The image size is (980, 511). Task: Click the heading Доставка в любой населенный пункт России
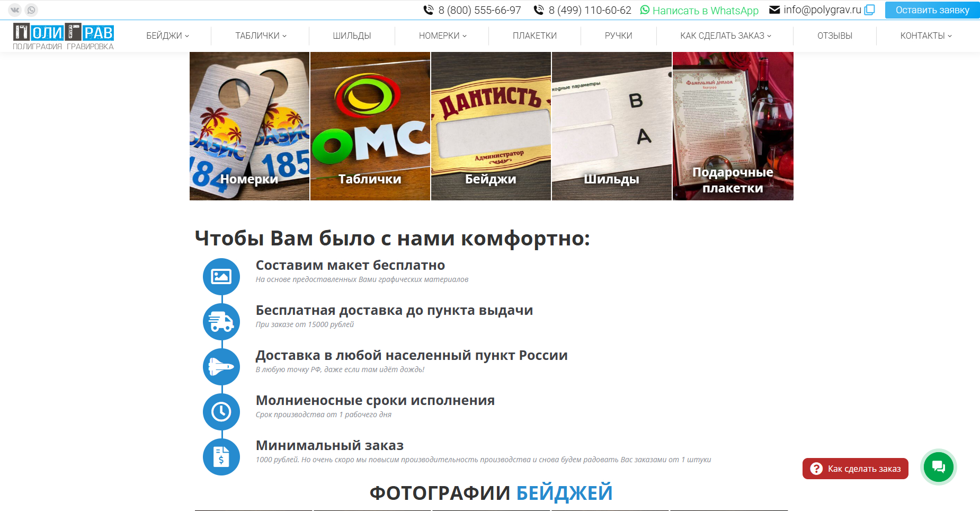(x=412, y=355)
